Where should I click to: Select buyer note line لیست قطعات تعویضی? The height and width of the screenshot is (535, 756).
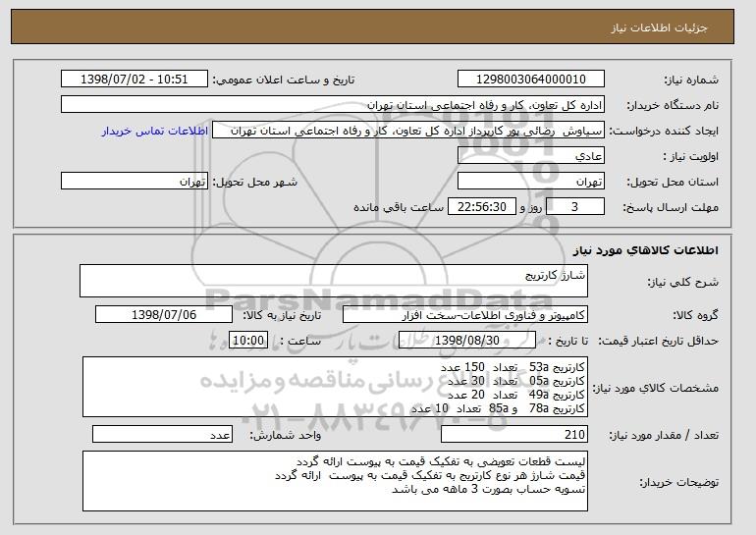tap(441, 461)
